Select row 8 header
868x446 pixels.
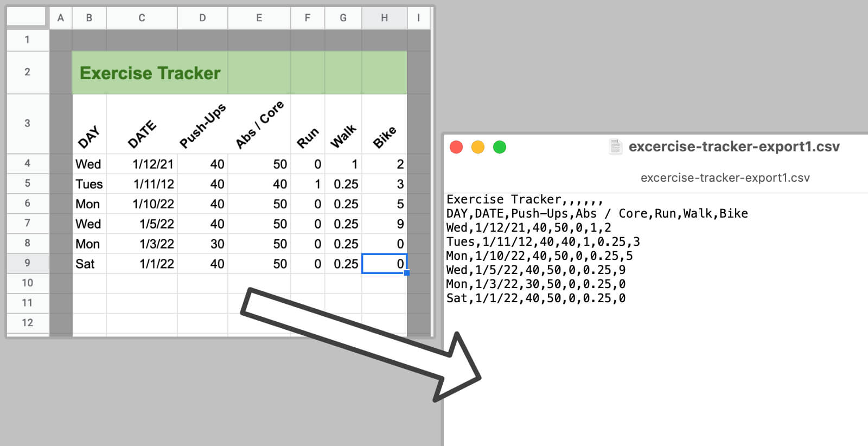click(x=28, y=243)
